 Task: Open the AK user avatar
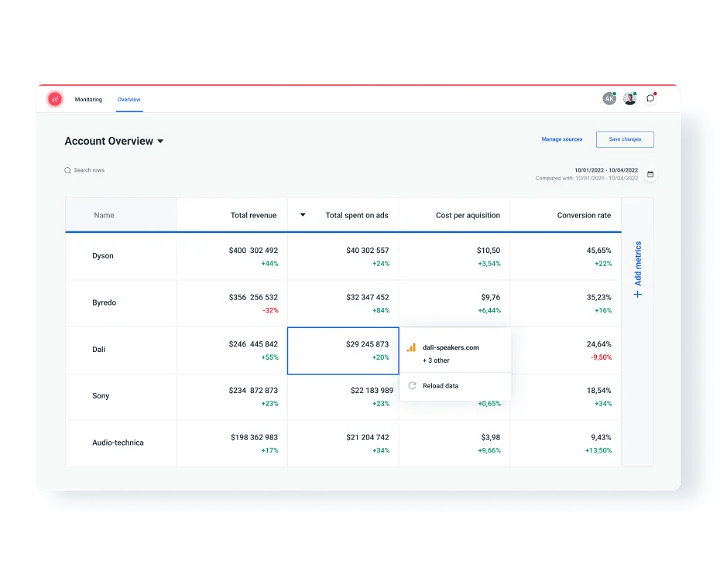[x=609, y=98]
